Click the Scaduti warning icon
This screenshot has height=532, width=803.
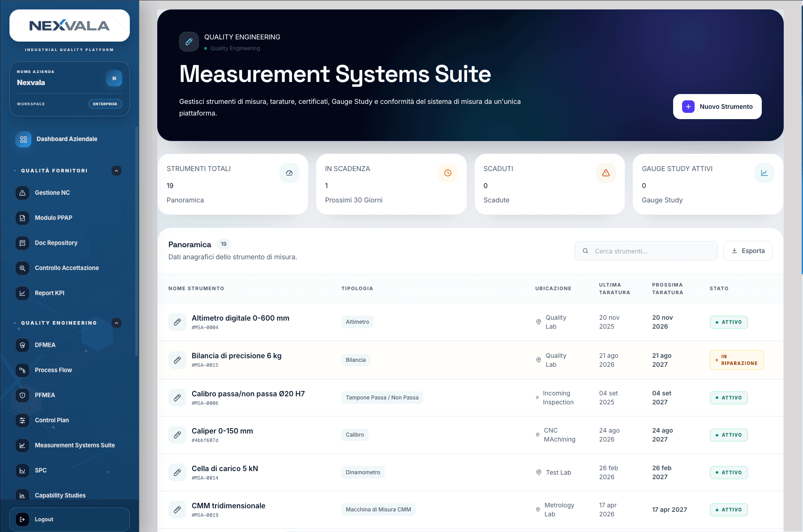pos(606,173)
